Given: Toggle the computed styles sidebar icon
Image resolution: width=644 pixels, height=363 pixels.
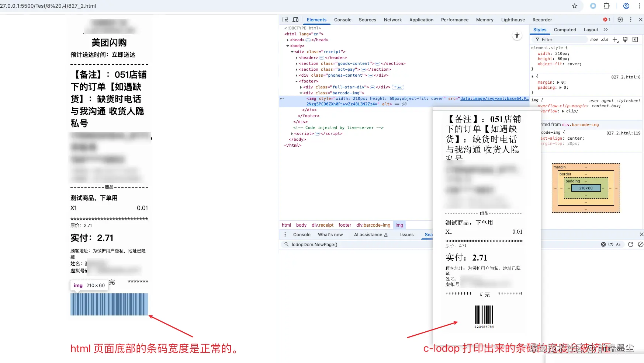Looking at the screenshot, I should tap(635, 39).
